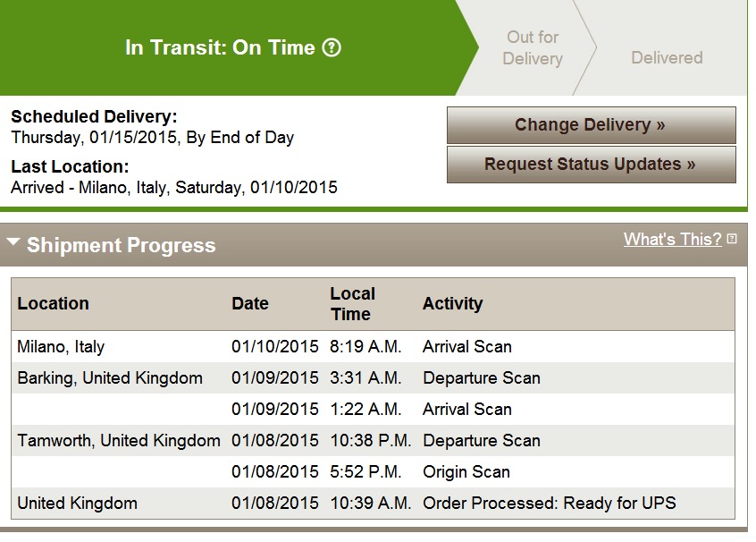
Task: Click the Activity column header
Action: (452, 303)
